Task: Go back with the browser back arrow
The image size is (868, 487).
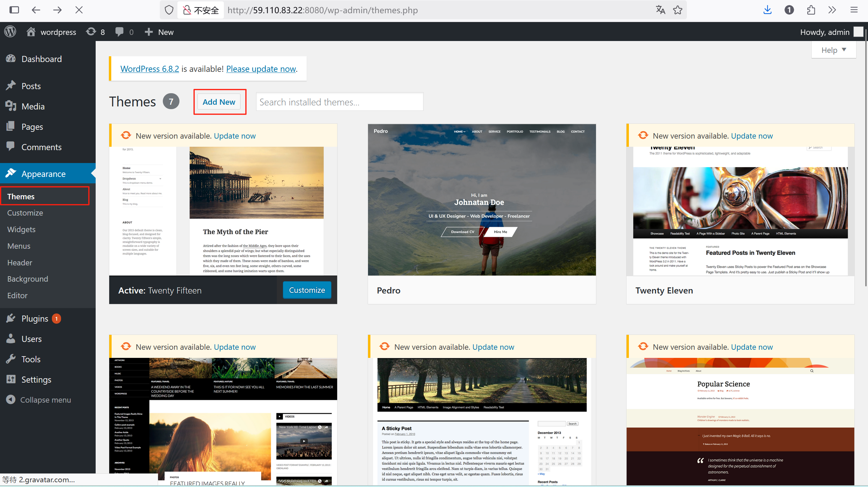Action: click(x=36, y=10)
